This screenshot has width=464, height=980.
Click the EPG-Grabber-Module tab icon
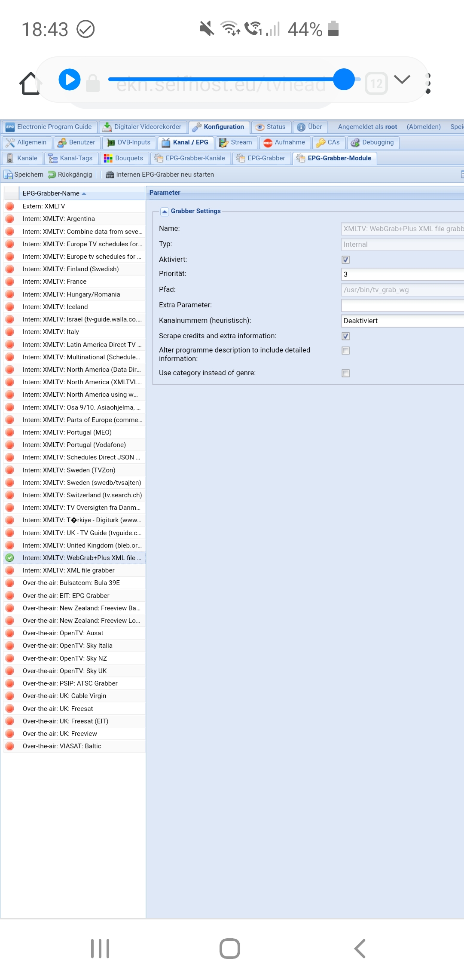[301, 158]
